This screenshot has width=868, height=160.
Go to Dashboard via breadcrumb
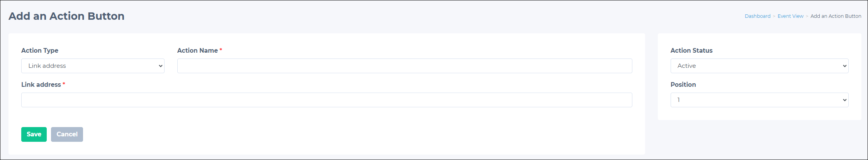pos(758,16)
